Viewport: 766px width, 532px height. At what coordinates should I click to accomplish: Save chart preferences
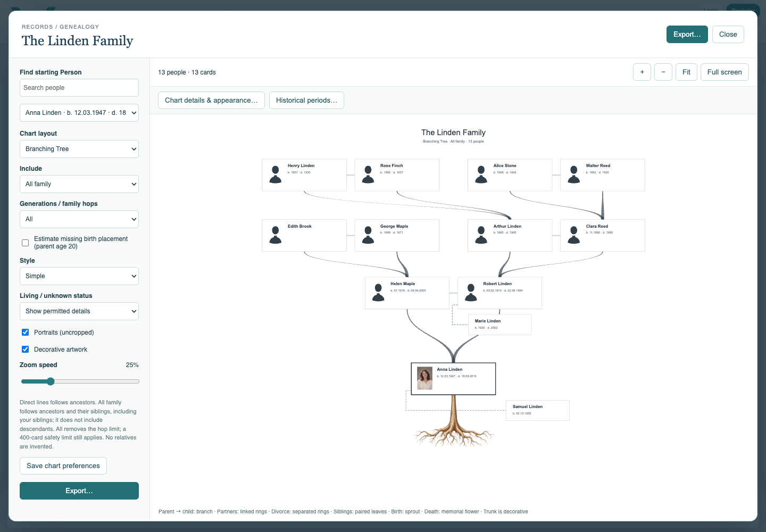pos(63,466)
